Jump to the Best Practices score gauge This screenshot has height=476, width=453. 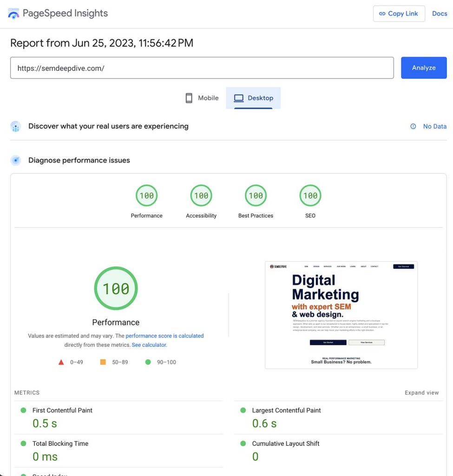256,196
